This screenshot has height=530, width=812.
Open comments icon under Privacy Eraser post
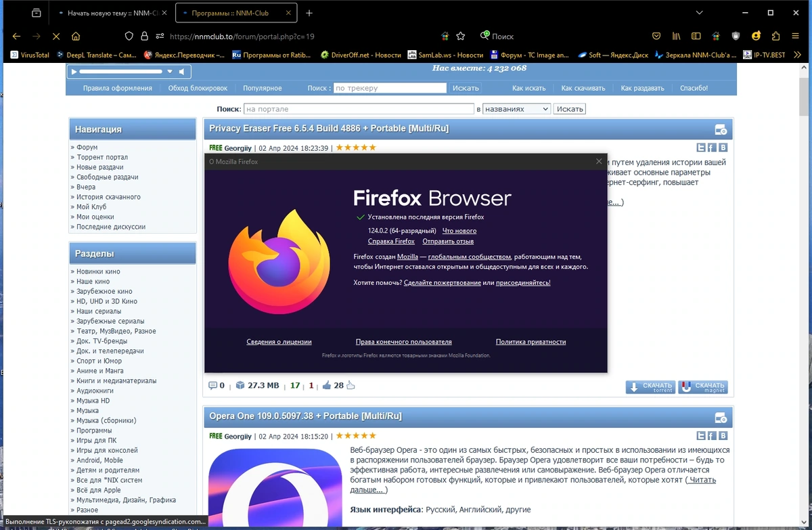(212, 386)
